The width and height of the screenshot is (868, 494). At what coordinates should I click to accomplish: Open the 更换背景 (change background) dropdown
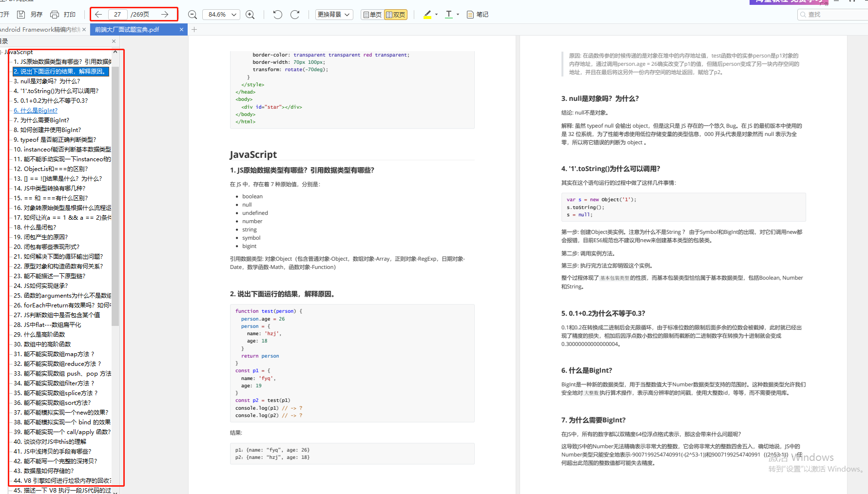tap(334, 14)
